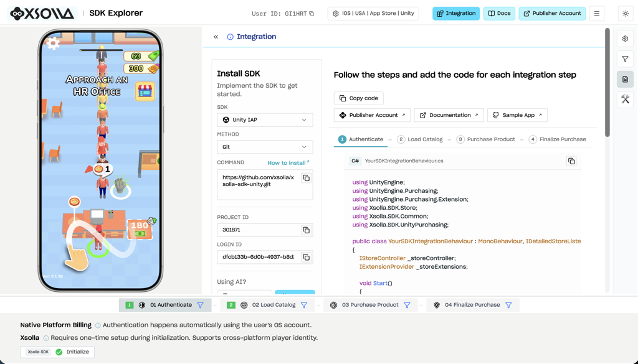Image resolution: width=638 pixels, height=364 pixels.
Task: Toggle filter on 03 Purchase Product step
Action: (x=407, y=305)
